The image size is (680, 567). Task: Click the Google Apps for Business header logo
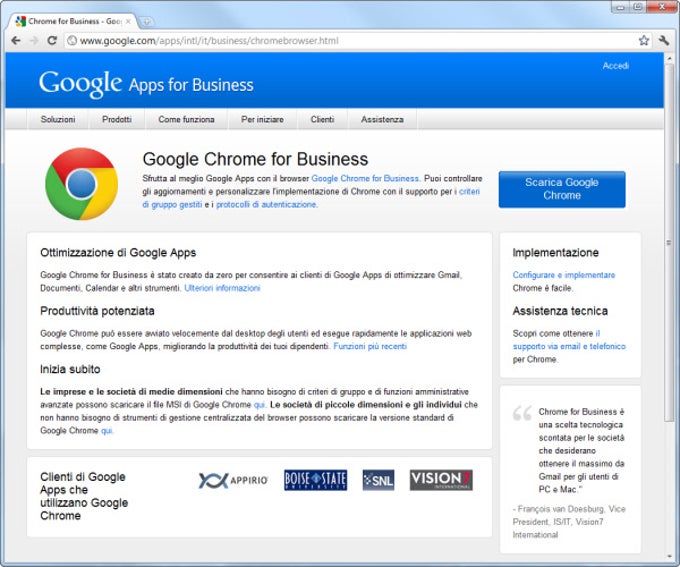click(146, 83)
